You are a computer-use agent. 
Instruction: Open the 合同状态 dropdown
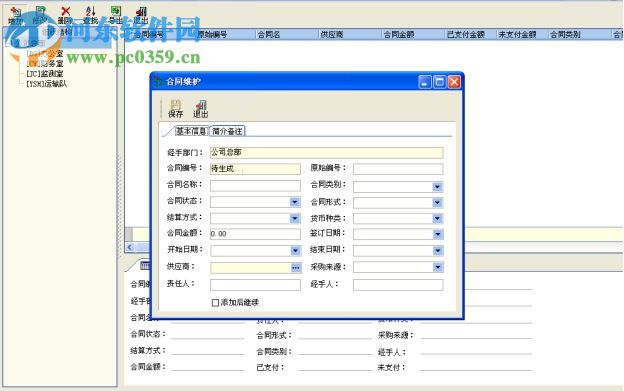click(x=294, y=202)
